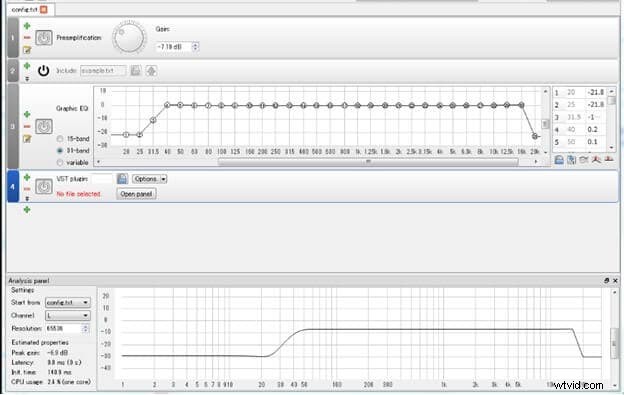The height and width of the screenshot is (395, 624).
Task: Click the Include file name field
Action: tap(103, 70)
